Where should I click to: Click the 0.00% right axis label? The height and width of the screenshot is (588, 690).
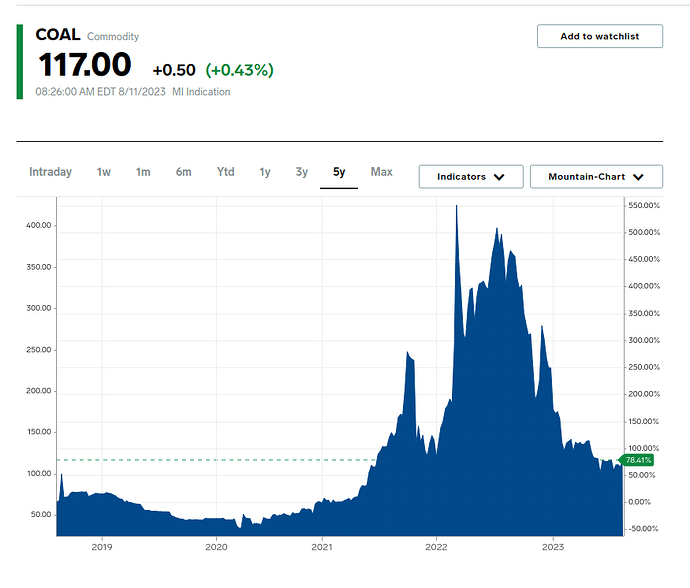point(639,502)
